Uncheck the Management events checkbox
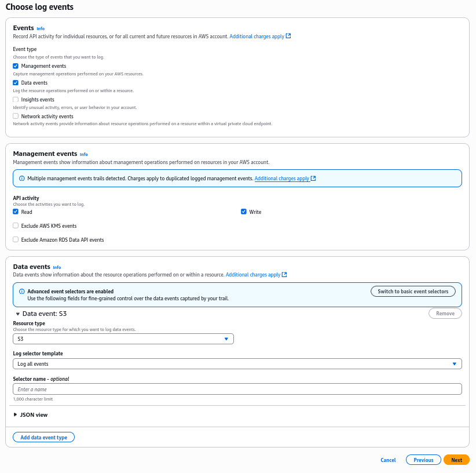This screenshot has width=476, height=473. click(x=16, y=66)
